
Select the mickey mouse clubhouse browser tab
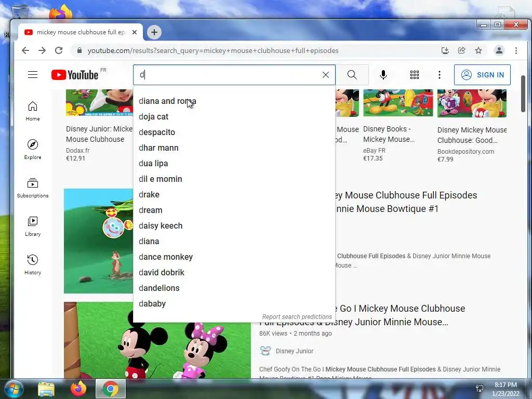point(80,32)
